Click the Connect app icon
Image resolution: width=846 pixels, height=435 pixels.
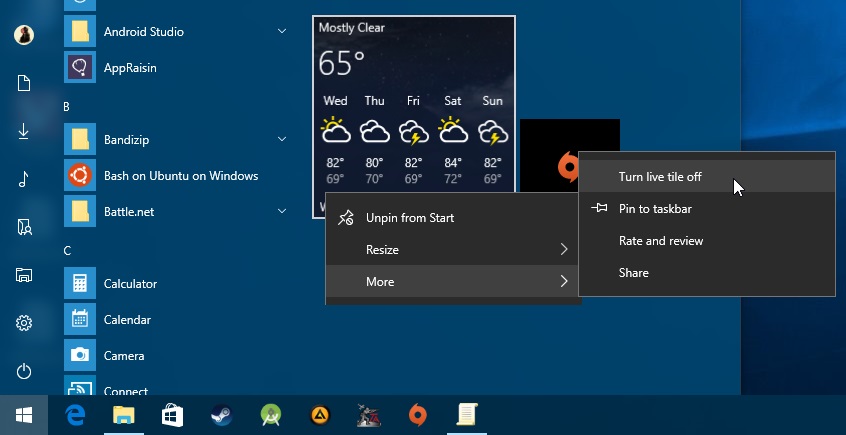(x=80, y=385)
